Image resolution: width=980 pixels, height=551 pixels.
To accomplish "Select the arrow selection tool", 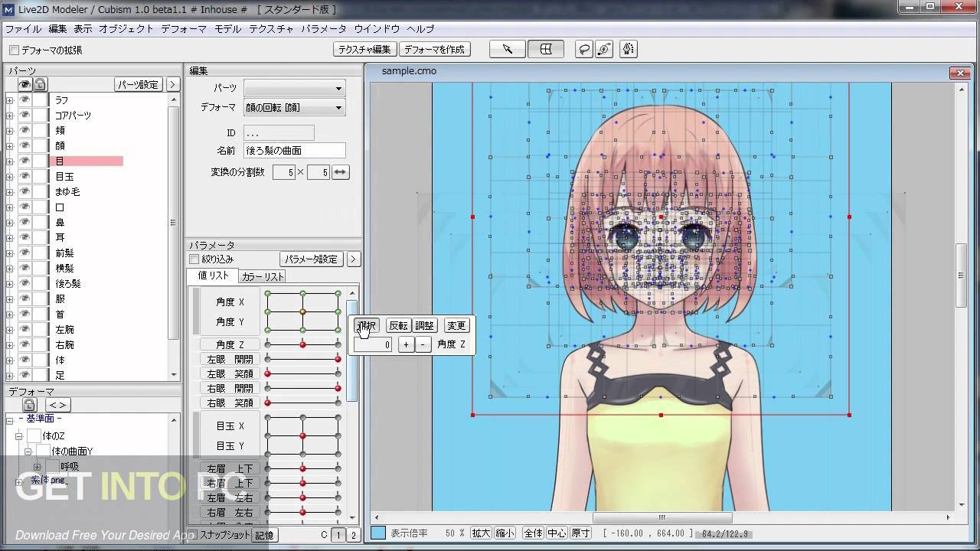I will [507, 49].
